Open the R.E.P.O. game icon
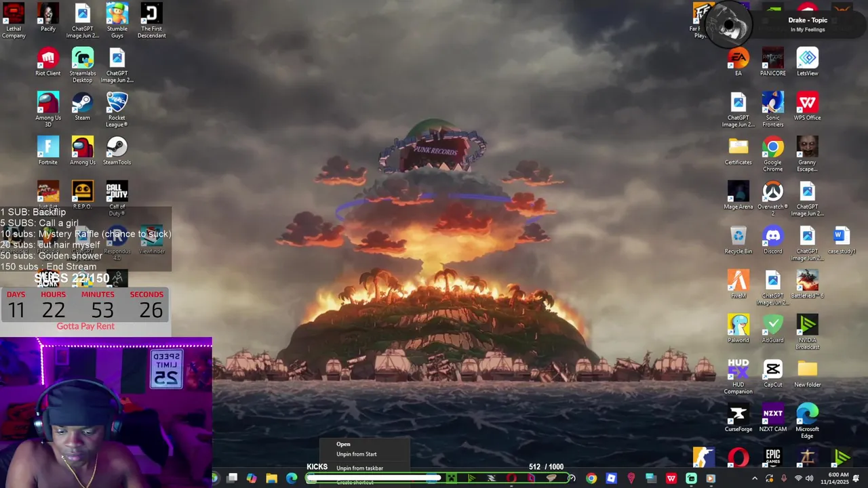The image size is (868, 488). coord(82,195)
